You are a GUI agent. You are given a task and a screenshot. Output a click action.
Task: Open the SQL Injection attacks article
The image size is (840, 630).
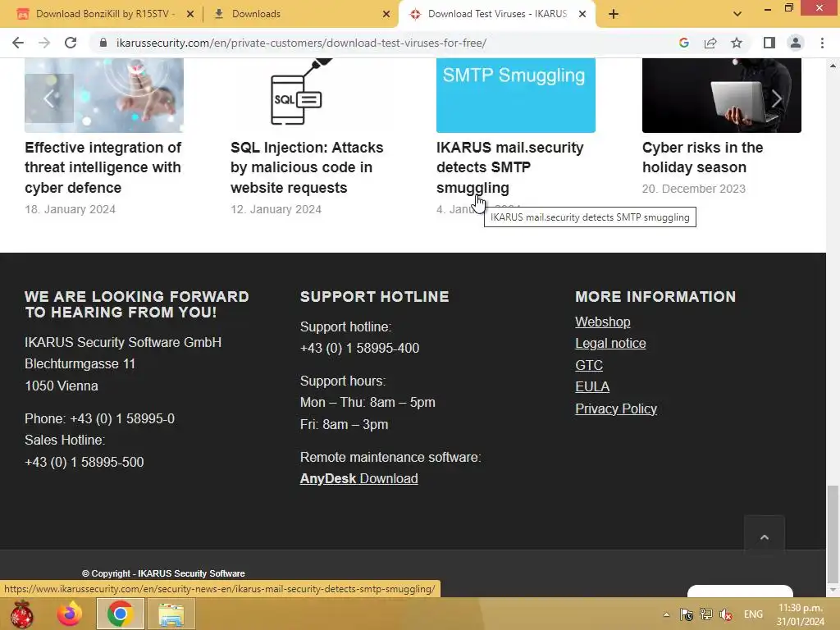tap(307, 167)
